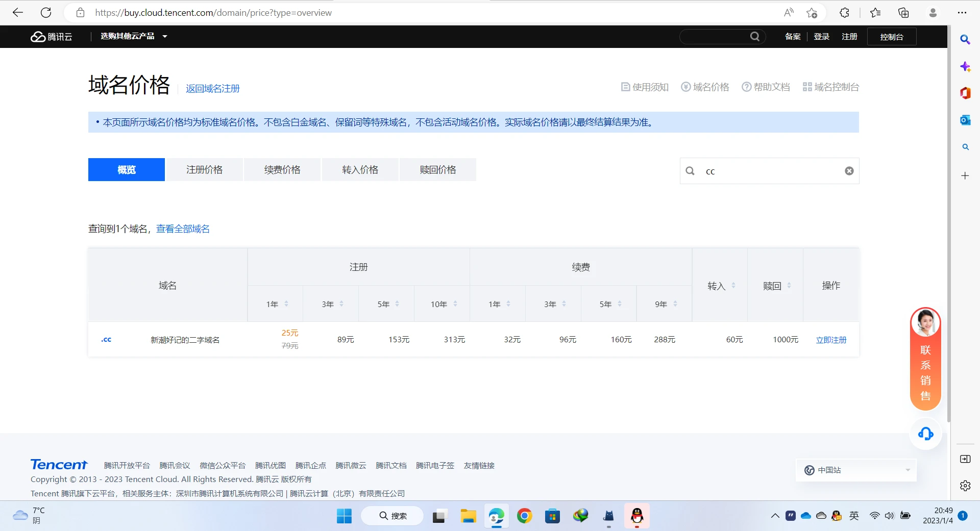Switch to the renewal price tab
This screenshot has height=531, width=980.
click(282, 170)
